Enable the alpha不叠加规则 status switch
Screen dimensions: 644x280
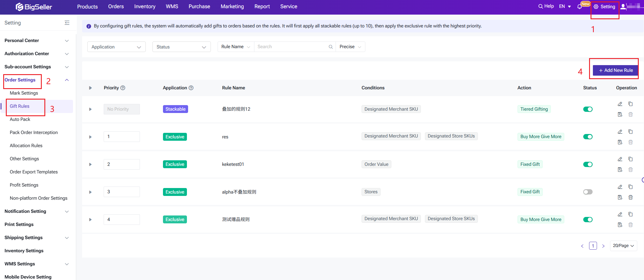pos(588,192)
